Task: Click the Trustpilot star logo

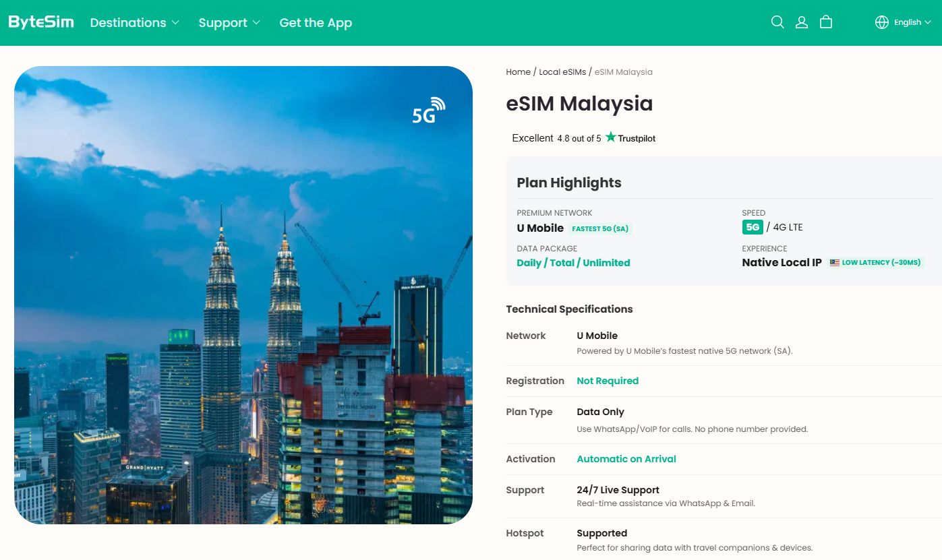Action: tap(611, 137)
